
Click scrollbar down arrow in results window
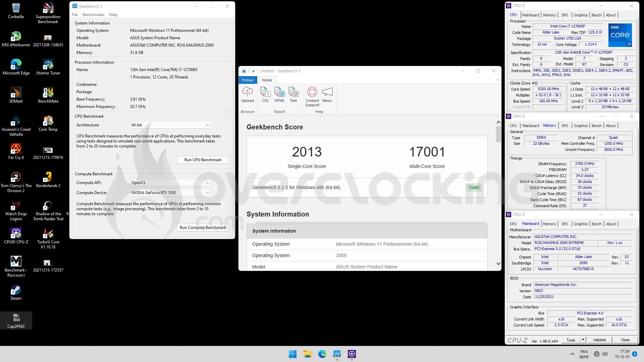[x=498, y=264]
